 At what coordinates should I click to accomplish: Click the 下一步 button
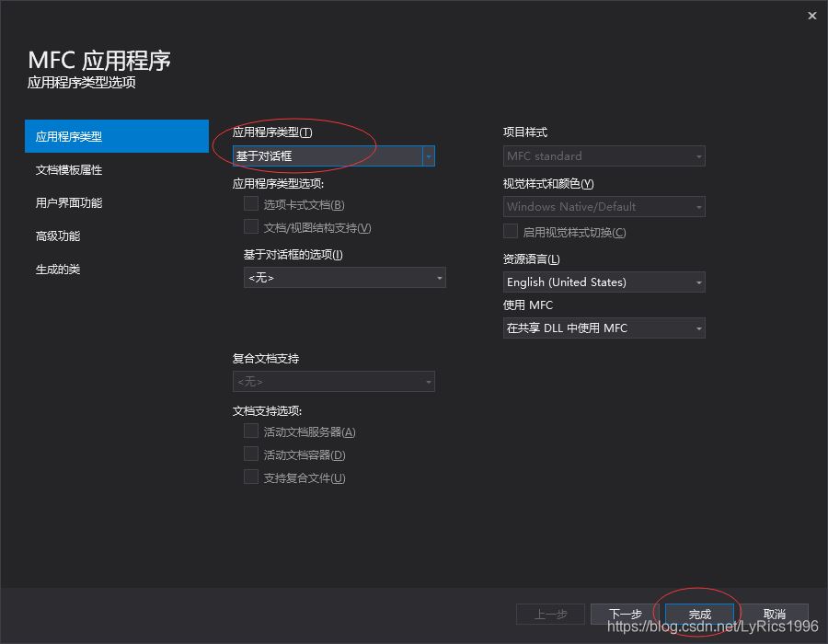pyautogui.click(x=625, y=614)
